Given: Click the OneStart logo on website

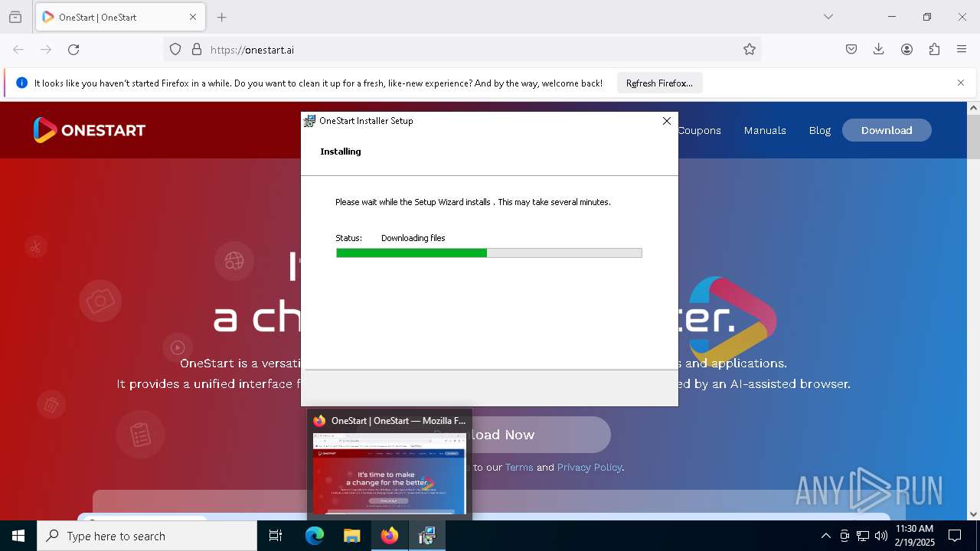Looking at the screenshot, I should (x=89, y=130).
